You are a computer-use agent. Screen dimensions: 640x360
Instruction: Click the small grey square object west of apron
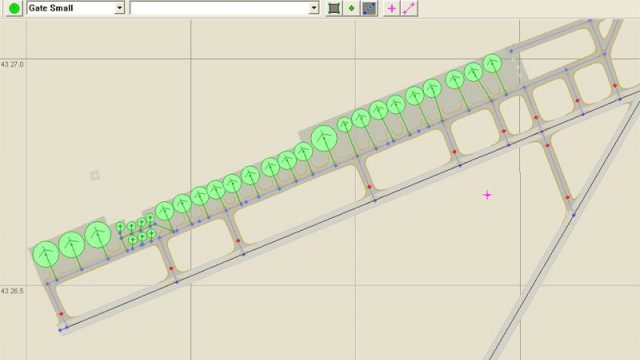pyautogui.click(x=95, y=176)
